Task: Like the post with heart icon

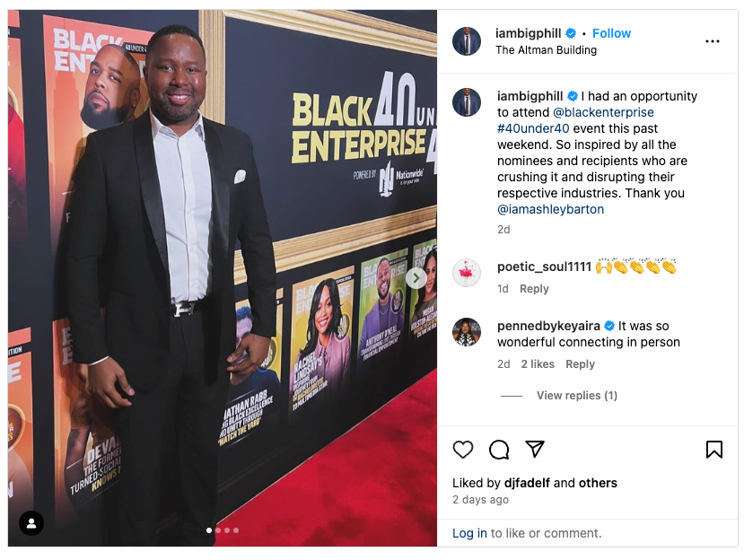Action: (x=462, y=450)
